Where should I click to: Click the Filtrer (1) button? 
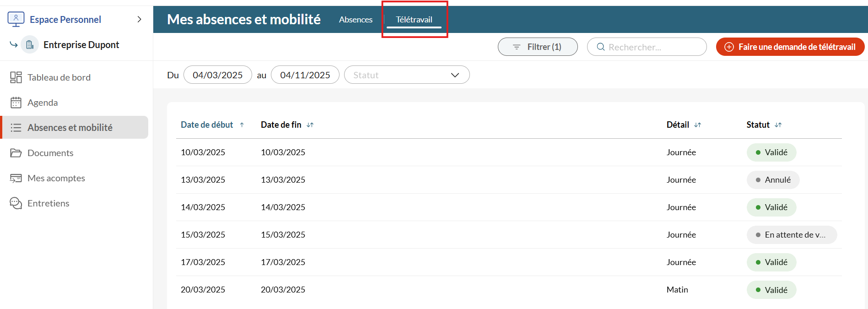click(538, 47)
